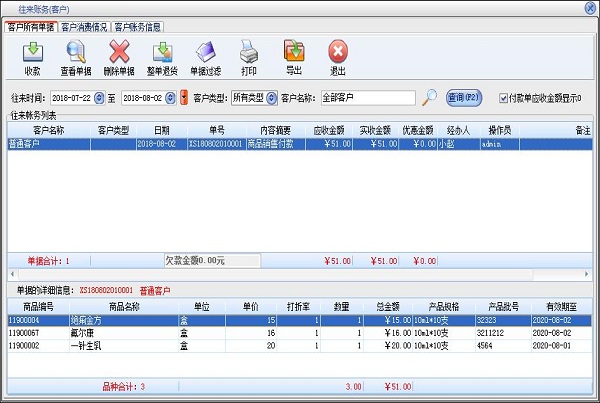This screenshot has width=600, height=403.
Task: Switch to the 客户账务信息 tab
Action: tap(137, 27)
